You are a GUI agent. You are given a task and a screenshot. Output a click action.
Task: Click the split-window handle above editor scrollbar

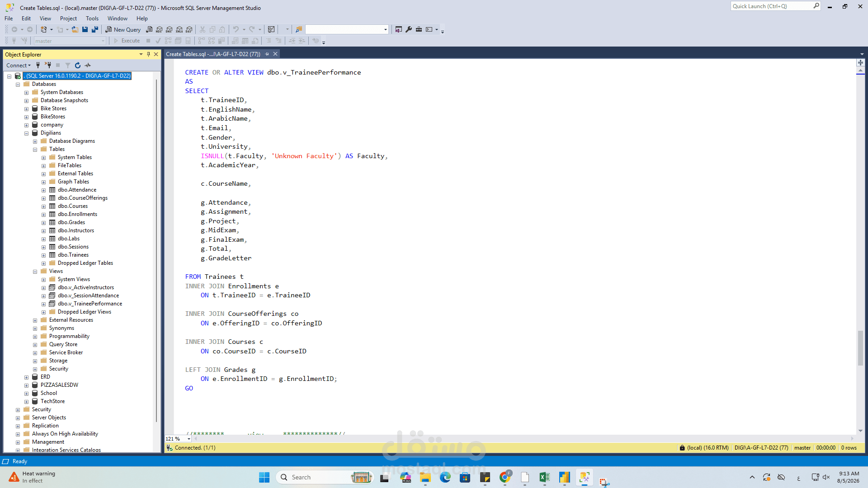pyautogui.click(x=860, y=62)
